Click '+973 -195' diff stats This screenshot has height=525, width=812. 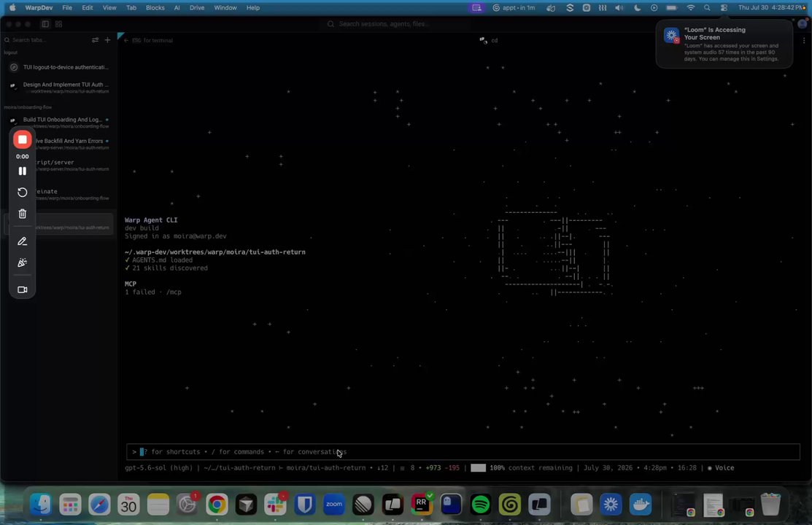click(x=442, y=468)
